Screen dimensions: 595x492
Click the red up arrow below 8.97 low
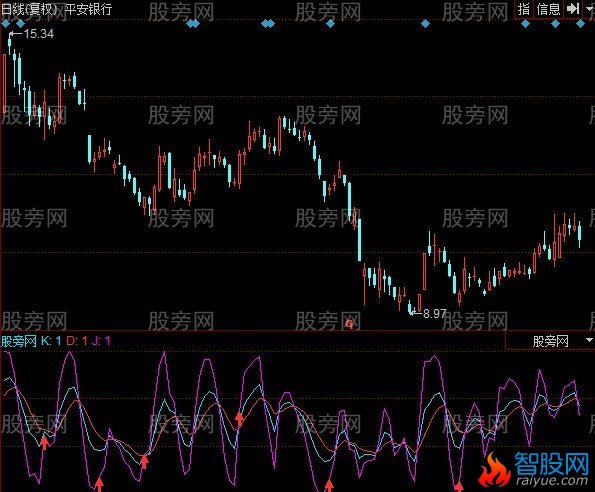[459, 487]
